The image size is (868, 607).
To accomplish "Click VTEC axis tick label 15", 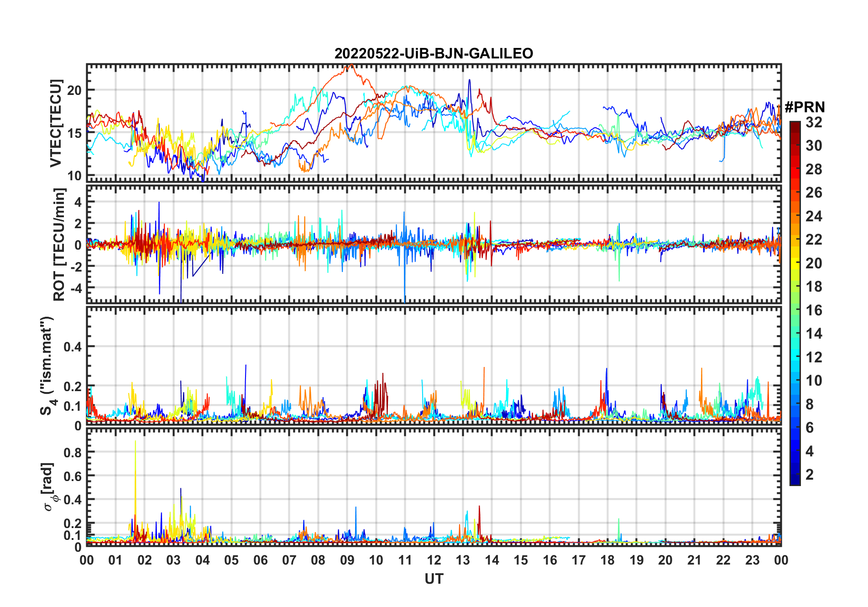I will 74,133.
